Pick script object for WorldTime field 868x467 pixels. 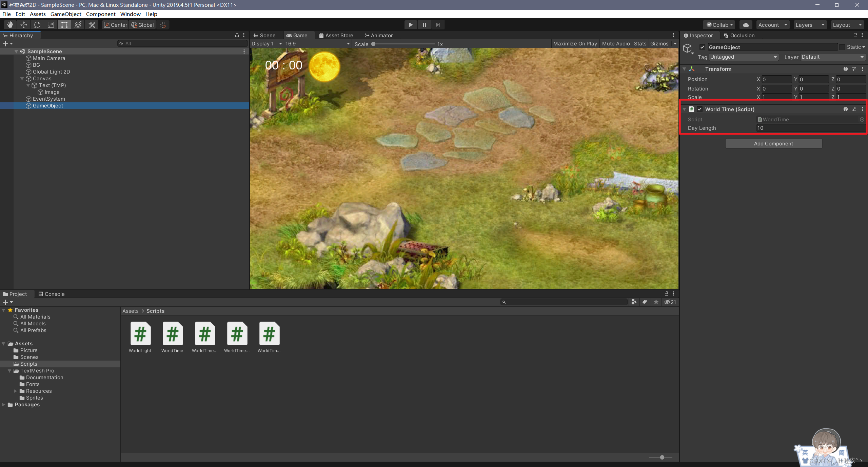(862, 119)
